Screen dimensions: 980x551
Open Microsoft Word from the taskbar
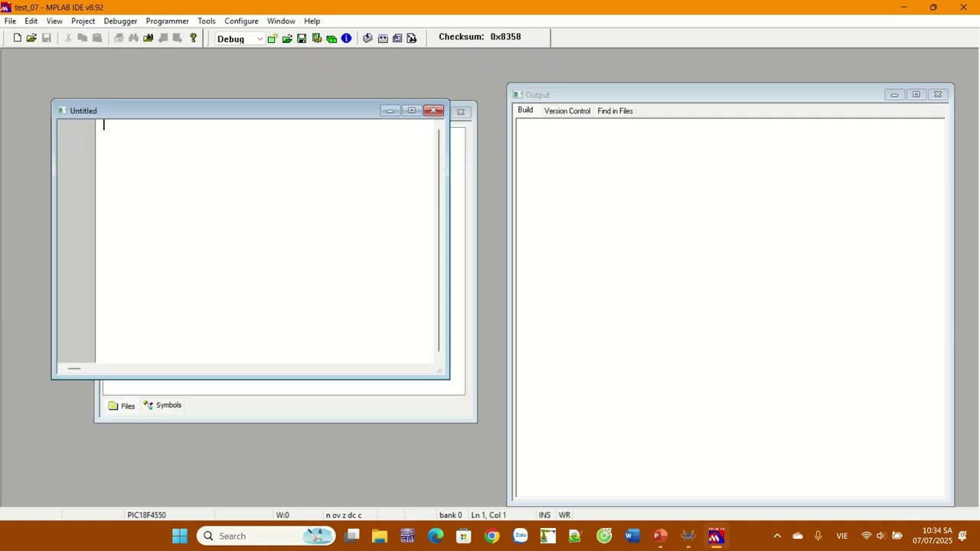point(632,536)
